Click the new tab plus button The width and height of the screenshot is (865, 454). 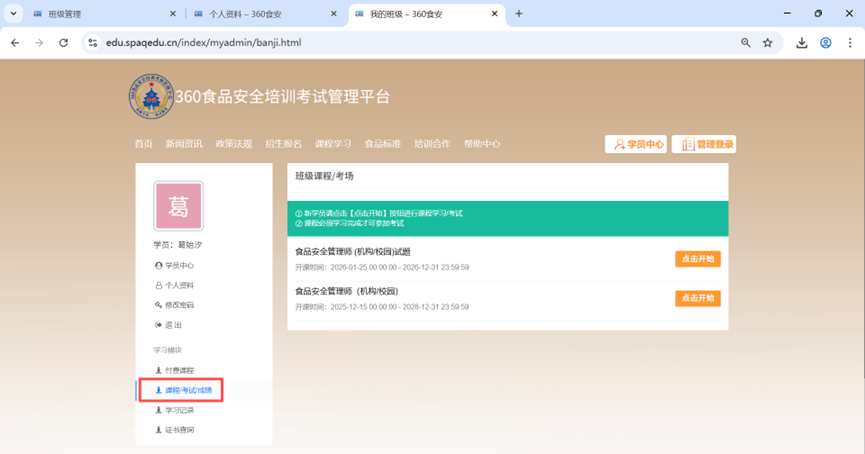coord(519,14)
